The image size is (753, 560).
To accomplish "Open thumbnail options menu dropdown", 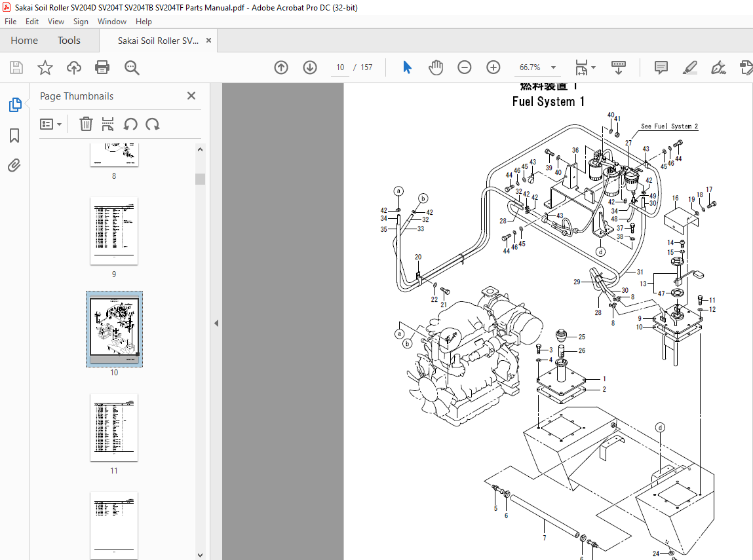I will point(51,124).
